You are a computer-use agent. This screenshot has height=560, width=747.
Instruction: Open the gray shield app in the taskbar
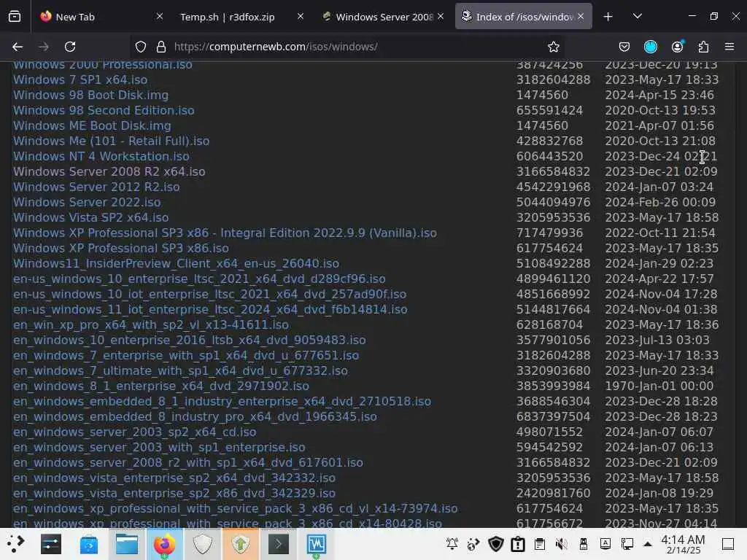pos(203,544)
